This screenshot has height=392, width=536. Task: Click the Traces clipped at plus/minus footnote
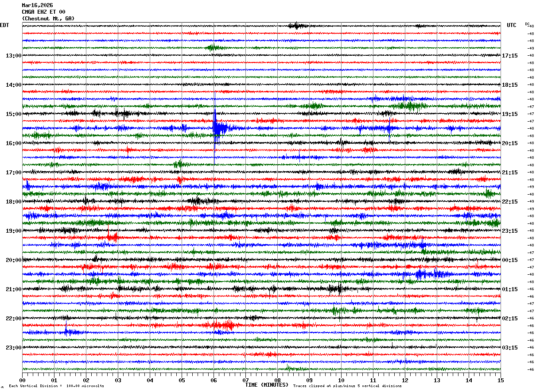347,386
